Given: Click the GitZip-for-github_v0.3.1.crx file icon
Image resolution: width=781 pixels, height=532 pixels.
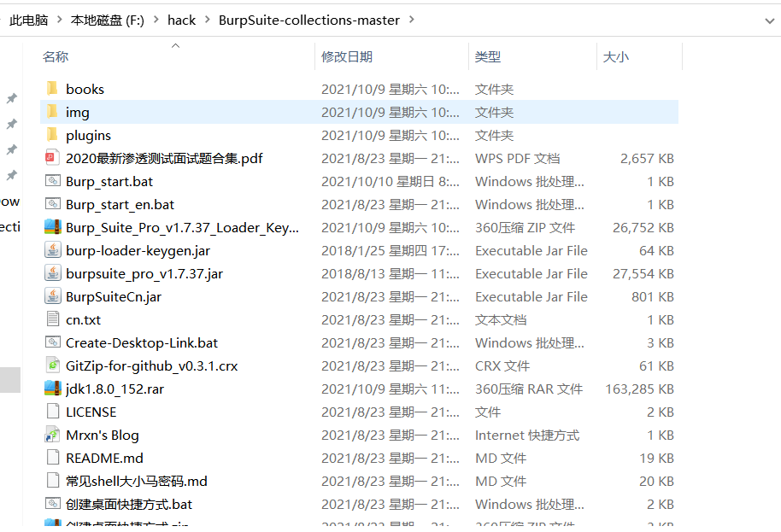Looking at the screenshot, I should point(52,365).
